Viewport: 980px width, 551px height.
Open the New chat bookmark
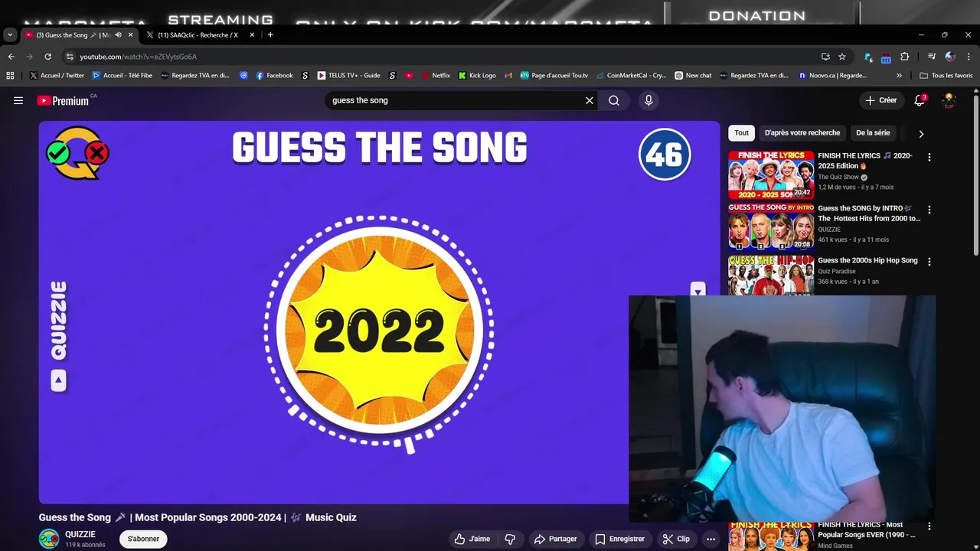coord(693,75)
